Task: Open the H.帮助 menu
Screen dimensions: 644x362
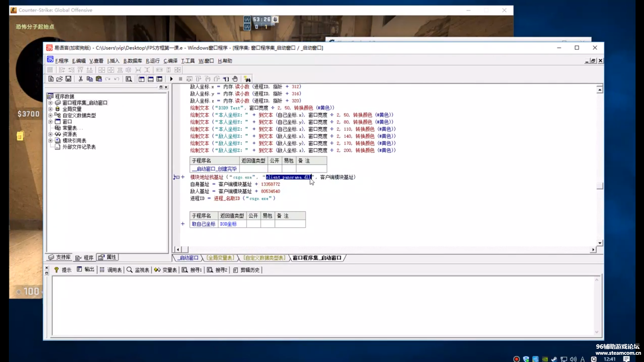Action: [225, 61]
